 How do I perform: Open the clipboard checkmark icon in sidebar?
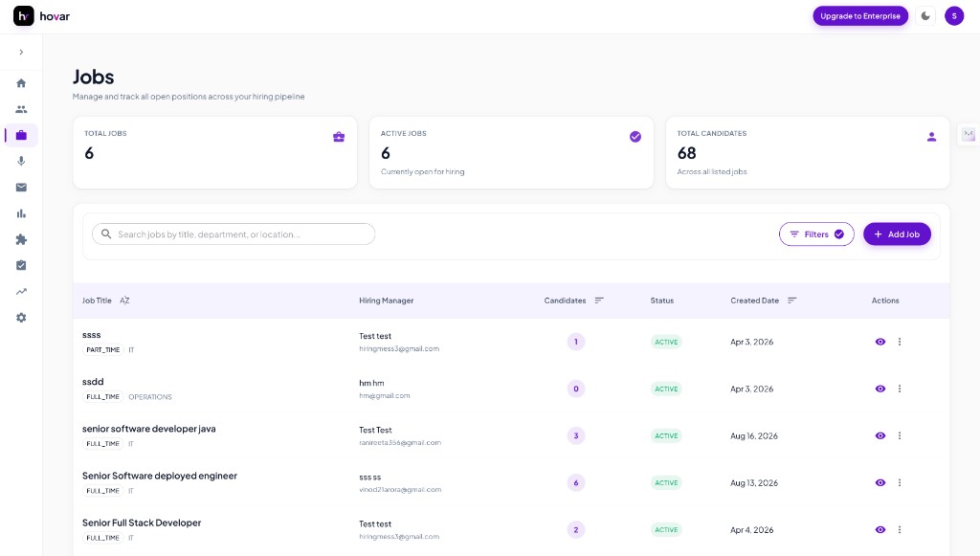coord(21,265)
